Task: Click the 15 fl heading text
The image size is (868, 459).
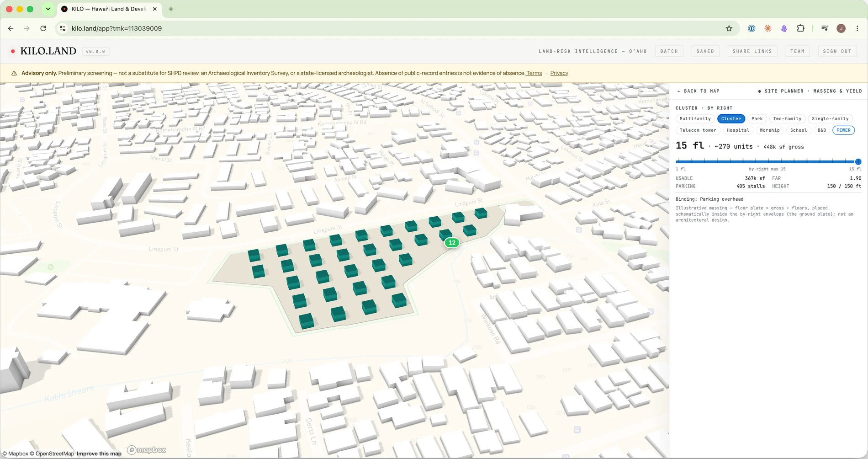Action: coord(690,145)
